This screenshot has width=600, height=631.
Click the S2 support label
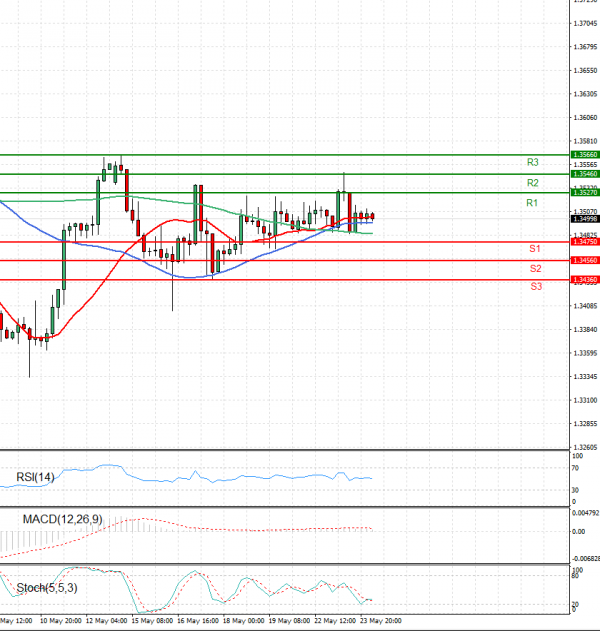click(x=535, y=268)
